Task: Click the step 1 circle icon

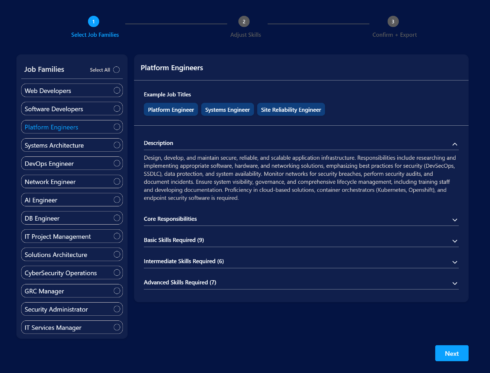Action: point(93,22)
